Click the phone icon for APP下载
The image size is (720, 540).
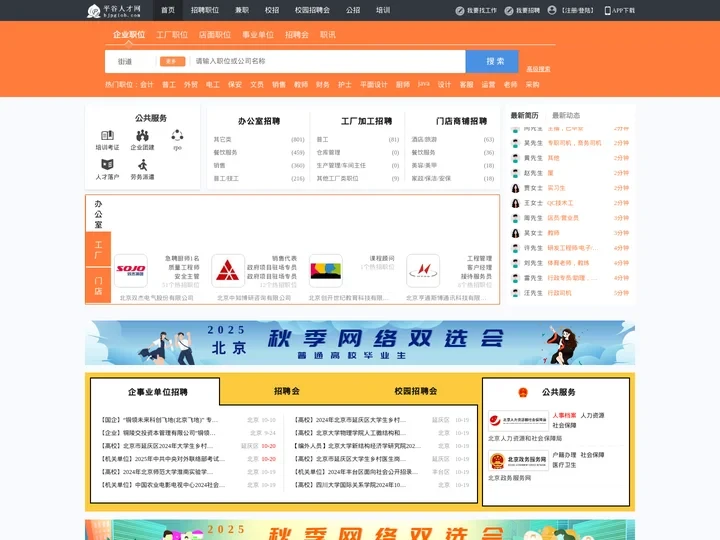(608, 11)
